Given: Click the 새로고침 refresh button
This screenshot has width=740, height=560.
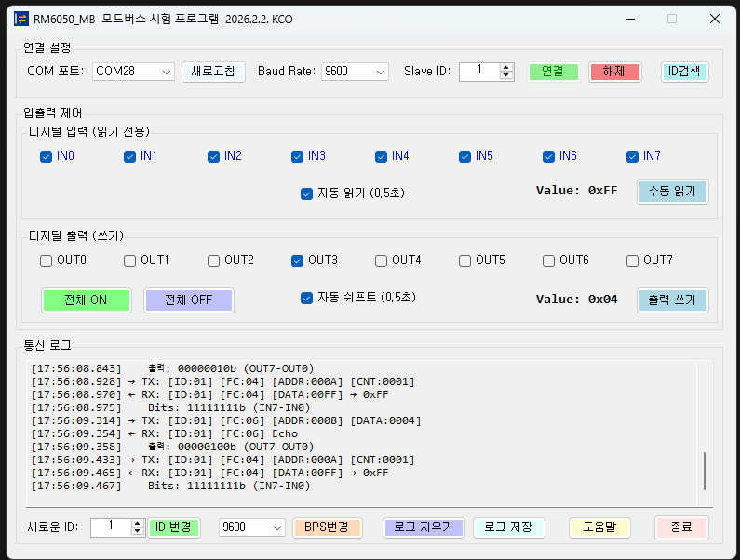Looking at the screenshot, I should [213, 72].
